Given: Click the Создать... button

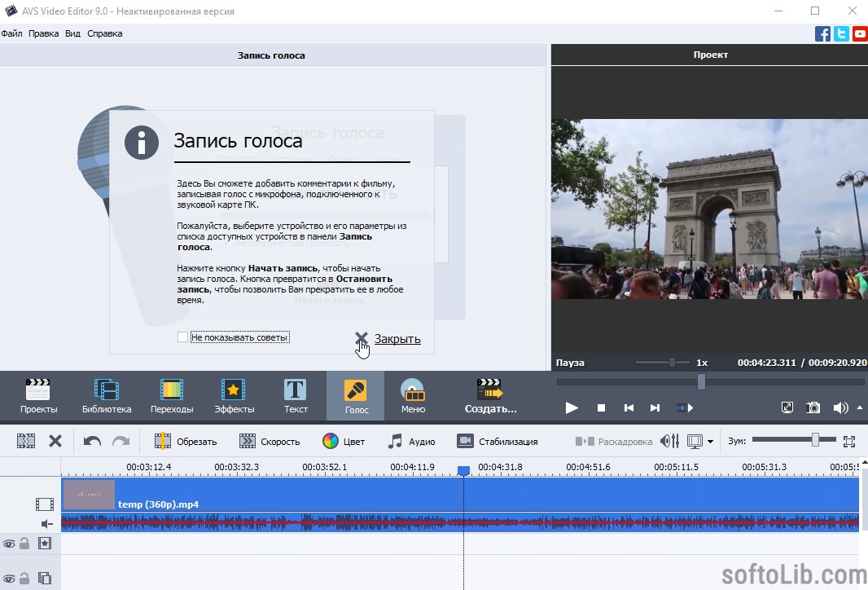Looking at the screenshot, I should coord(490,396).
